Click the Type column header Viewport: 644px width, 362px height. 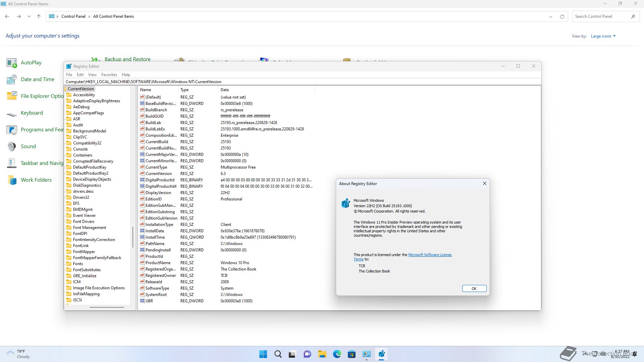pyautogui.click(x=198, y=90)
